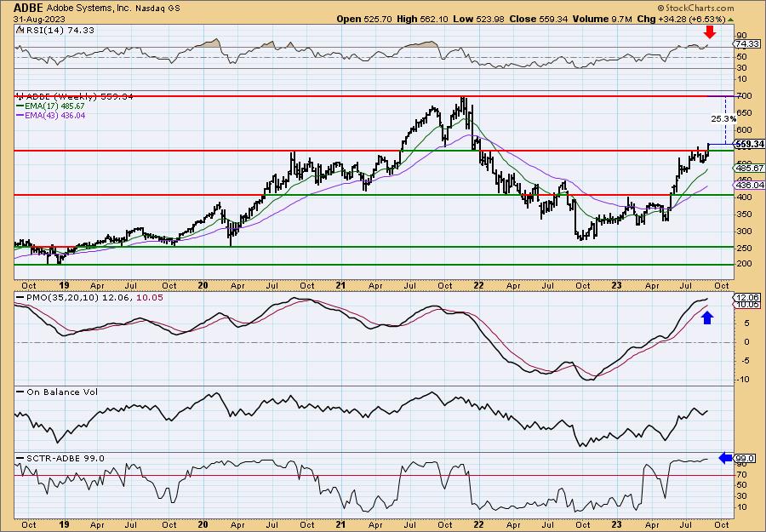Select the On Balance Vol indicator label

pyautogui.click(x=61, y=392)
